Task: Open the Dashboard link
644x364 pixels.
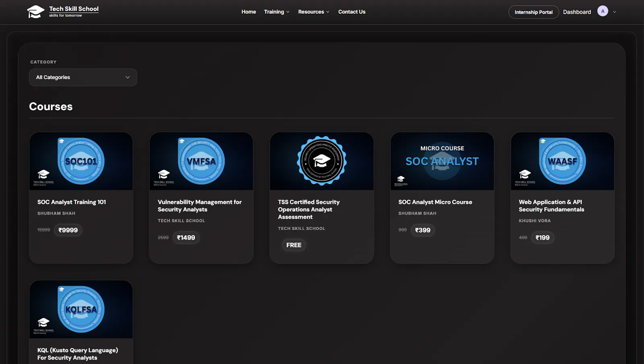Action: pyautogui.click(x=577, y=12)
